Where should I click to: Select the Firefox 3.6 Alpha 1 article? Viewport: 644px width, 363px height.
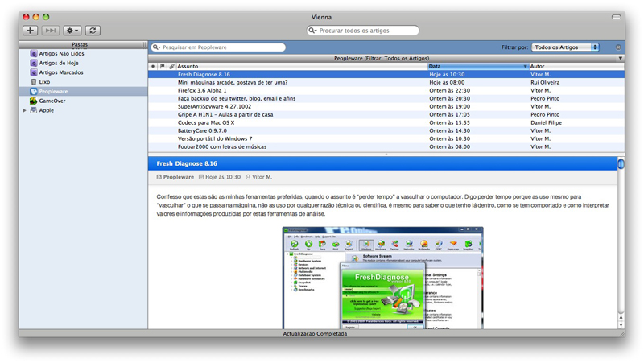386,90
